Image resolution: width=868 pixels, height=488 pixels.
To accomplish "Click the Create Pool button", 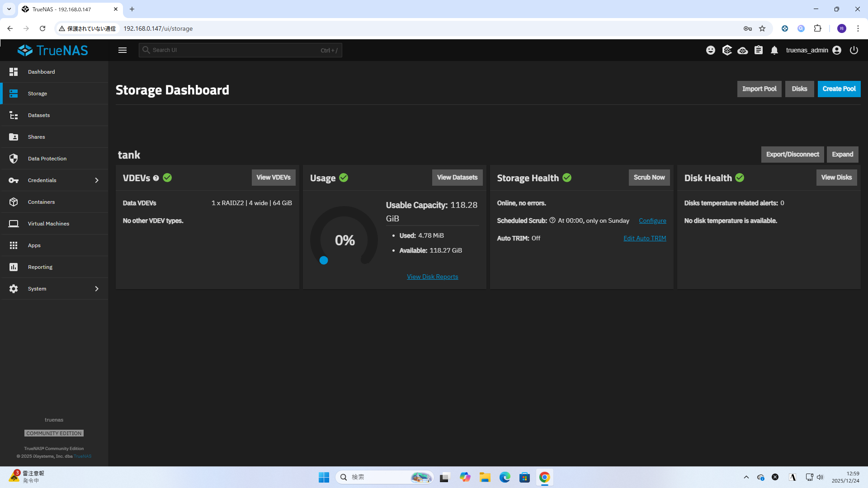I will click(x=839, y=89).
